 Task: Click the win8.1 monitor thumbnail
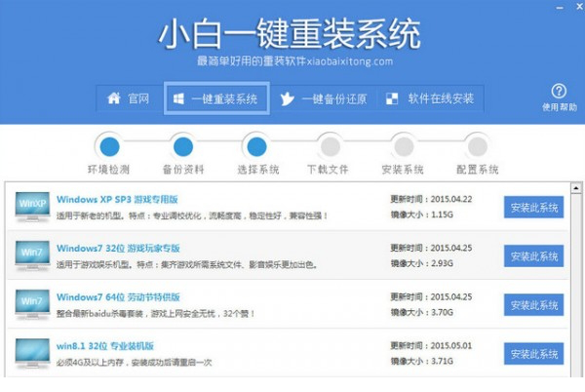[32, 354]
